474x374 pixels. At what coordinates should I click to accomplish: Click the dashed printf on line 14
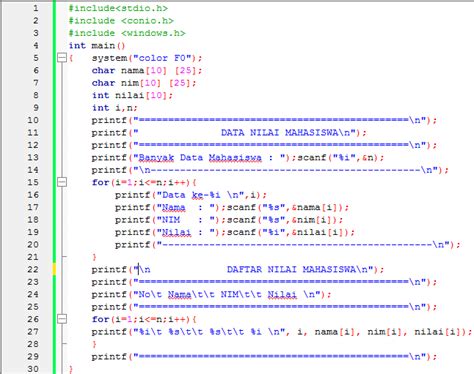pyautogui.click(x=270, y=170)
